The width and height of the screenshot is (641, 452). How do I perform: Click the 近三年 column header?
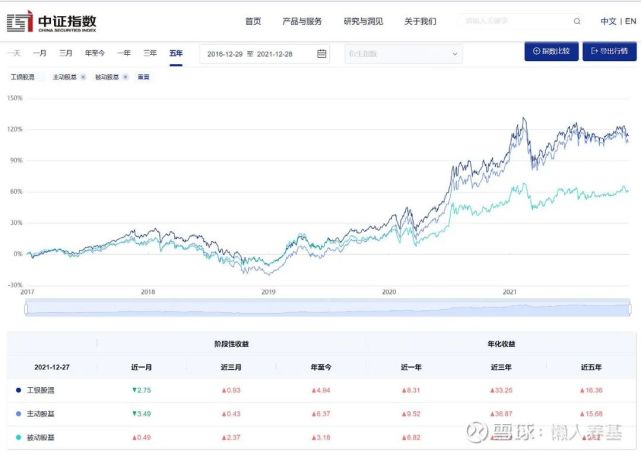501,367
